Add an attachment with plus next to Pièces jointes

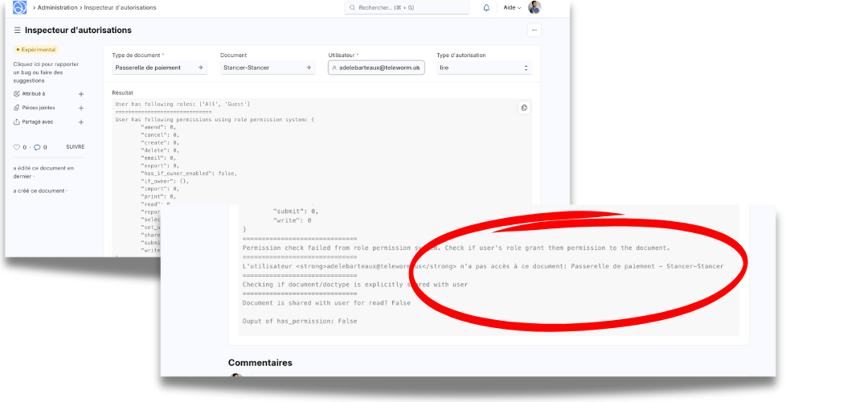(81, 108)
